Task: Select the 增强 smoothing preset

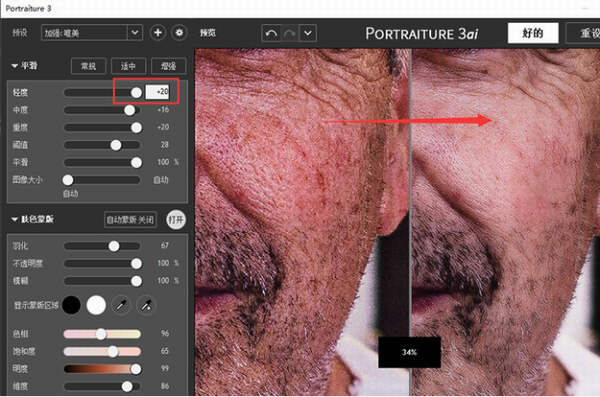Action: [168, 66]
